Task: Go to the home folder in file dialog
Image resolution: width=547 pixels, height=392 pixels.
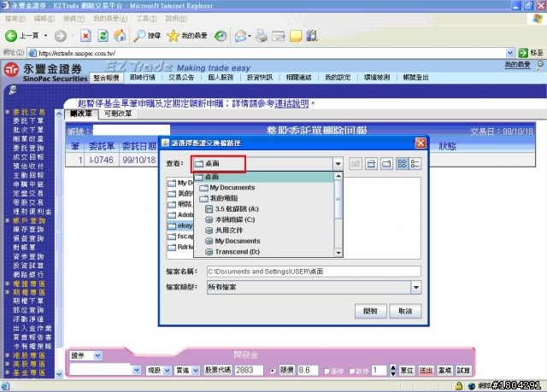Action: 371,164
